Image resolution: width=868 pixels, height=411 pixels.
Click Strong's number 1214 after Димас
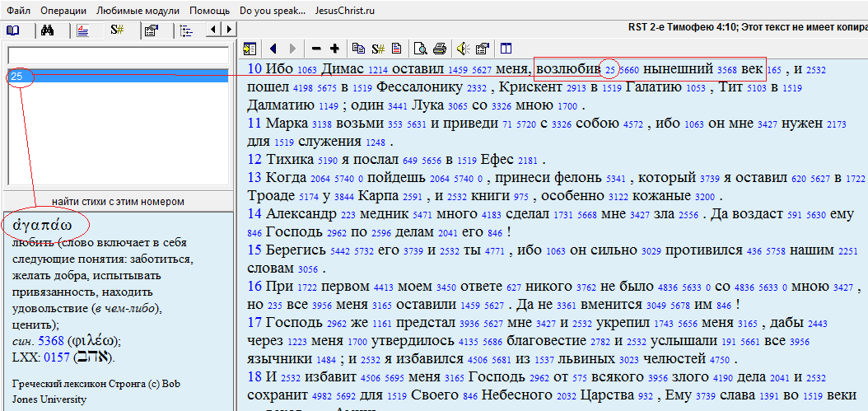click(x=377, y=70)
